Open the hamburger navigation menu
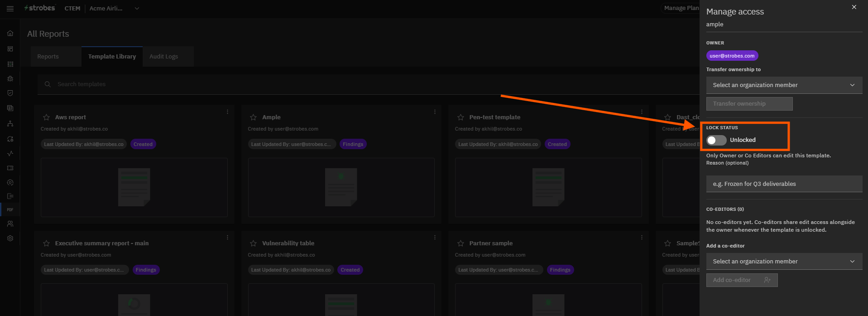 pos(10,9)
